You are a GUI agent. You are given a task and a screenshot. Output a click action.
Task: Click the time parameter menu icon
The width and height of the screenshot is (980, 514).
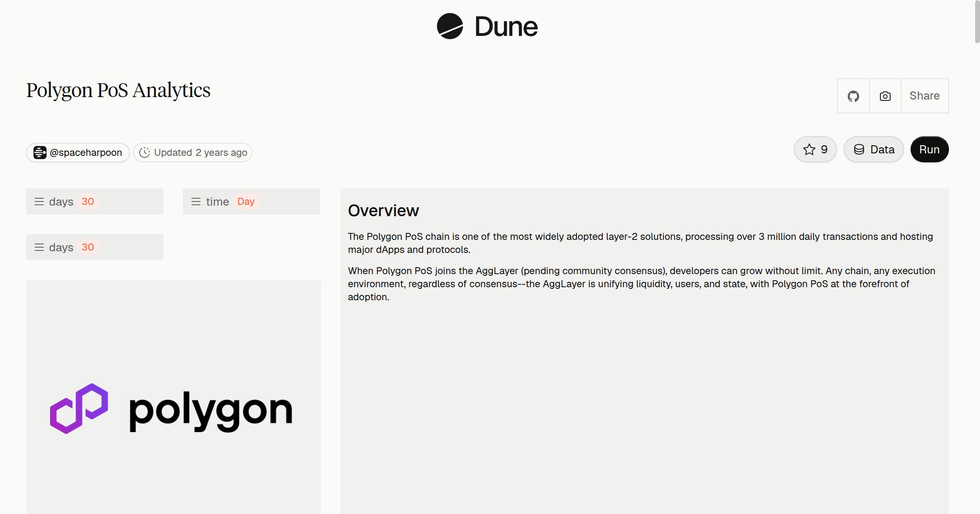tap(196, 202)
